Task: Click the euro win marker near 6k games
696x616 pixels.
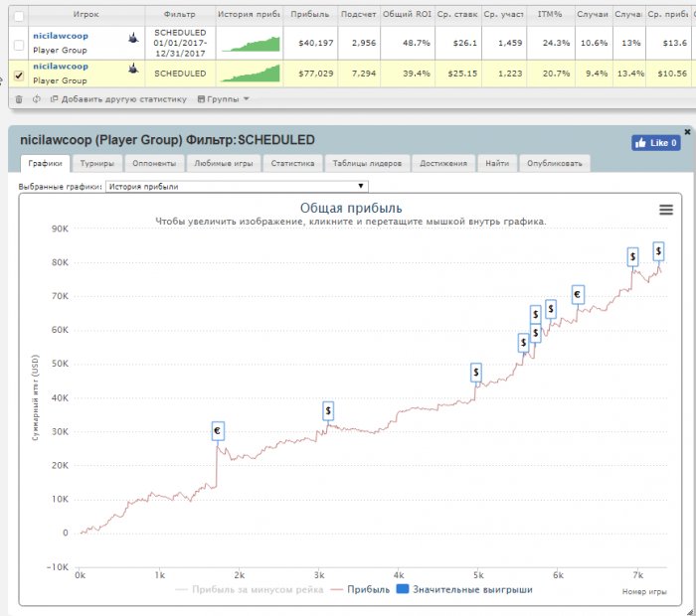Action: click(578, 293)
